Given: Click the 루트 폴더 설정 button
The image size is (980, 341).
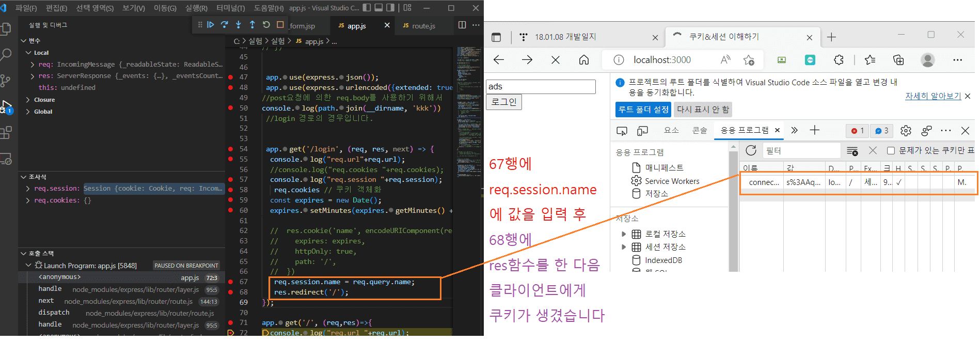Looking at the screenshot, I should click(643, 110).
